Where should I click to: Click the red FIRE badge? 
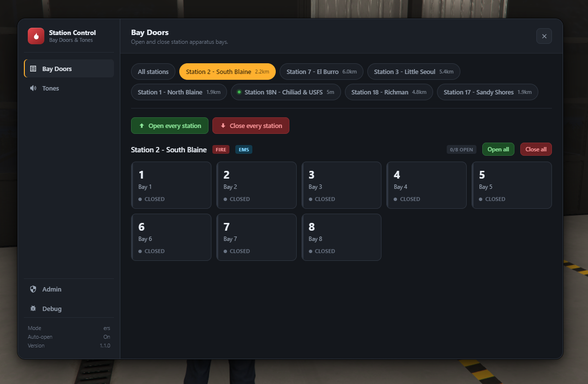221,149
